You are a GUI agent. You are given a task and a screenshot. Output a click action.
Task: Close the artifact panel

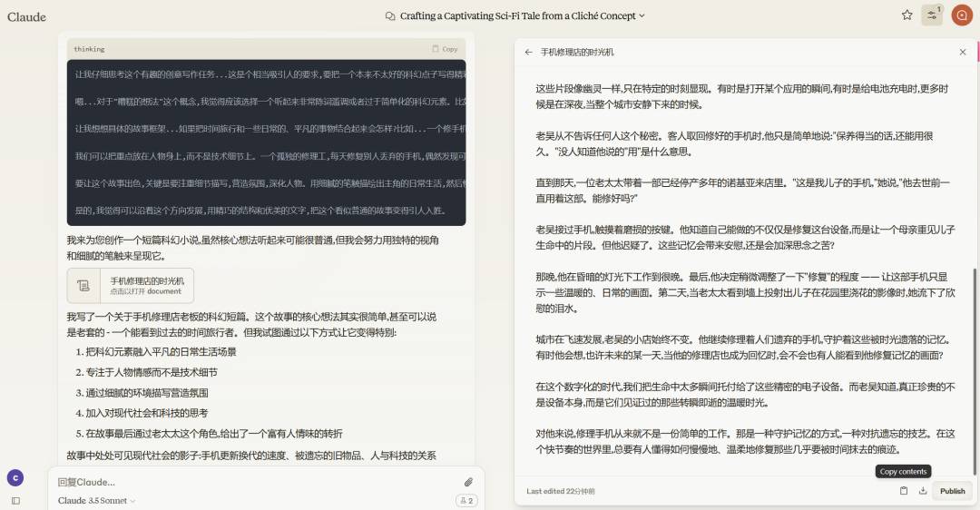click(963, 52)
